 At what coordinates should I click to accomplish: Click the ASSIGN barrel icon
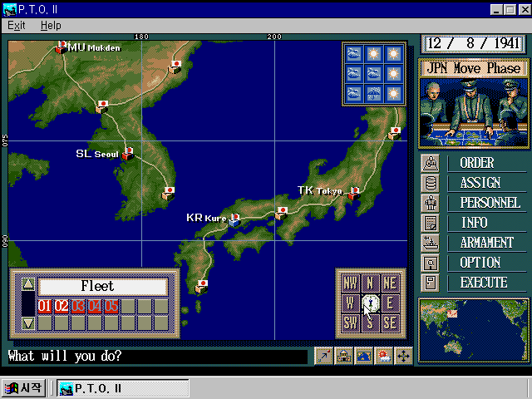click(431, 183)
